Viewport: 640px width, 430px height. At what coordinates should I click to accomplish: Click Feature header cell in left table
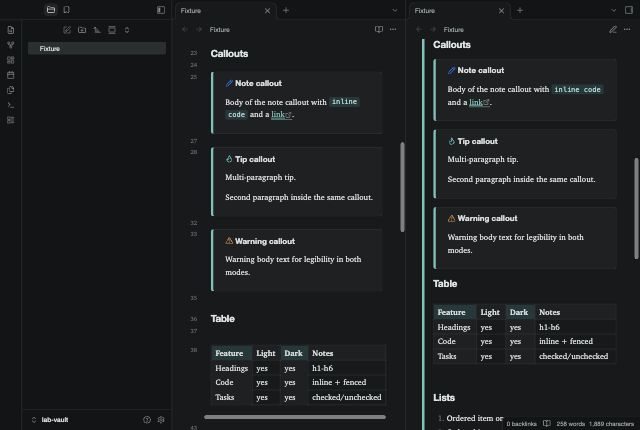point(231,353)
